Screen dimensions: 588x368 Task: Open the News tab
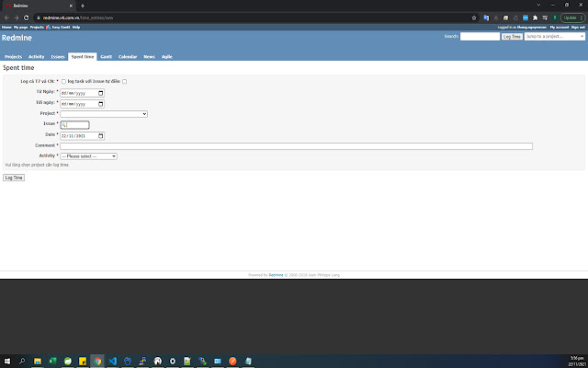coord(149,57)
